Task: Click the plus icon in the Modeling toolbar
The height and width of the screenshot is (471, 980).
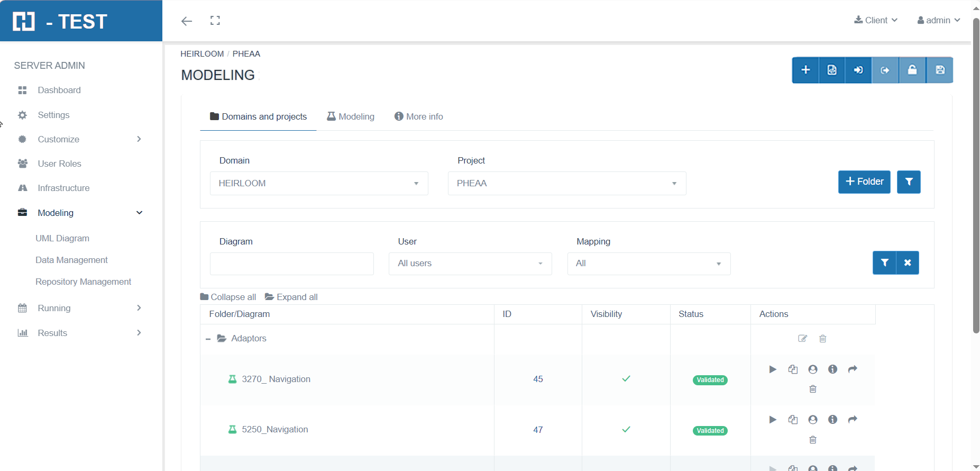Action: point(805,70)
